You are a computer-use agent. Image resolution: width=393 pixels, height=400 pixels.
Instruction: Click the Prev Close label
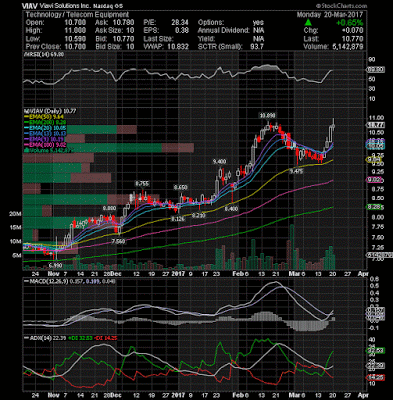click(43, 47)
